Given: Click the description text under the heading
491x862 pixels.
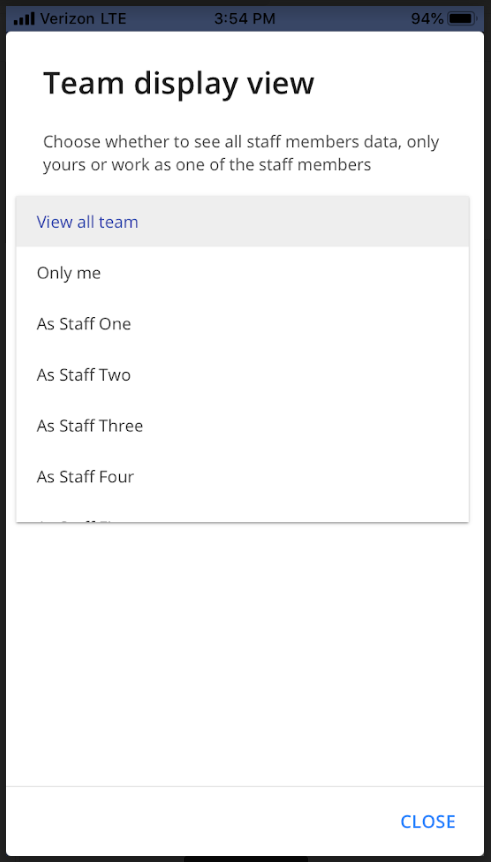Looking at the screenshot, I should point(241,153).
